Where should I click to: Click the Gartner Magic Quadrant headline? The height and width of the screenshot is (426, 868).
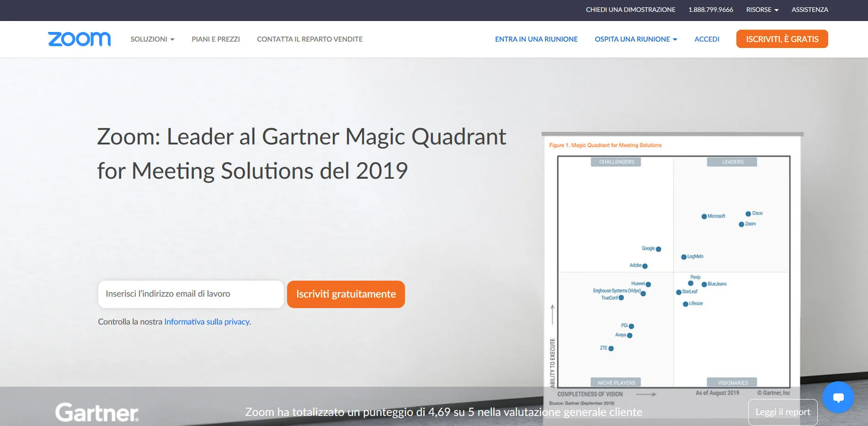click(x=301, y=154)
